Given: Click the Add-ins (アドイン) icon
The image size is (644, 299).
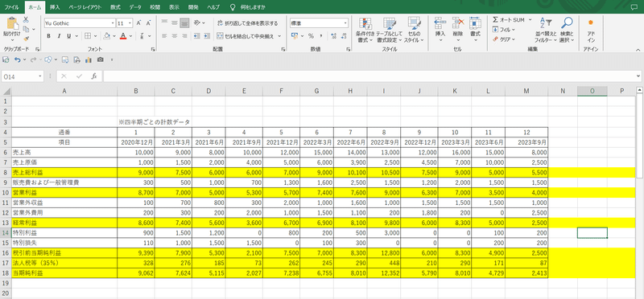Looking at the screenshot, I should point(591,31).
